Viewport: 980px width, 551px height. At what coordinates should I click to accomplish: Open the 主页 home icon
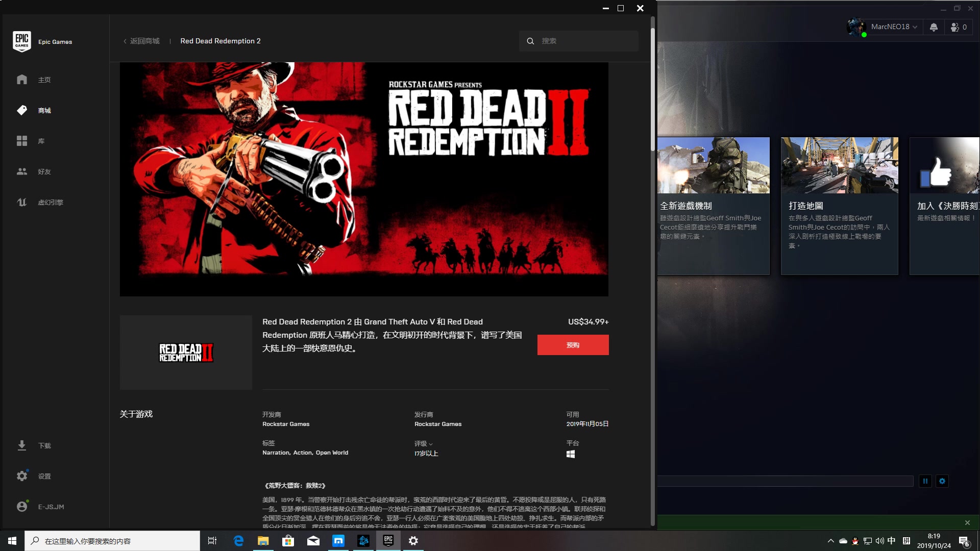(22, 80)
